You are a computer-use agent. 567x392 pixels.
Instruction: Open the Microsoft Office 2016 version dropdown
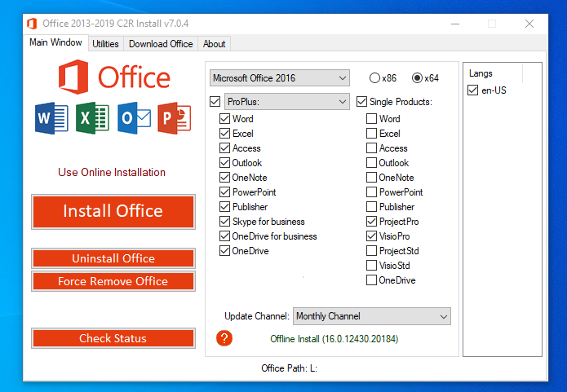(x=280, y=78)
